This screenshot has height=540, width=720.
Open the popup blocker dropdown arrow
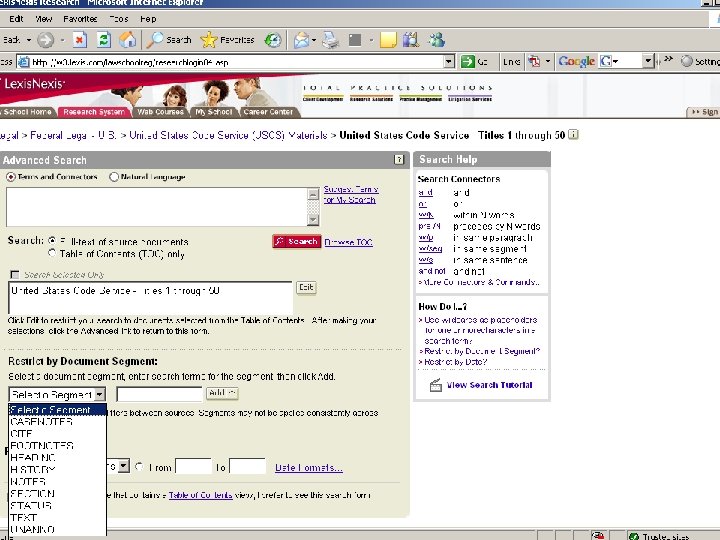[x=547, y=61]
